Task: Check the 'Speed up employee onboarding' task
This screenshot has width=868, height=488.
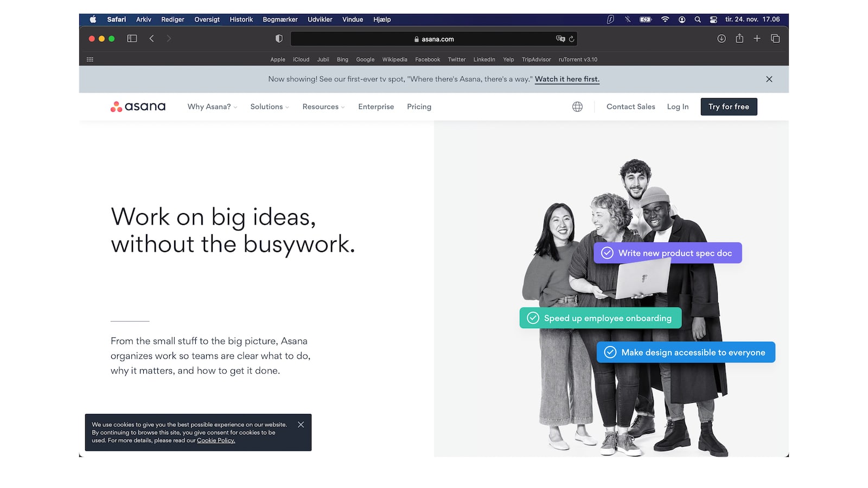Action: pyautogui.click(x=533, y=318)
